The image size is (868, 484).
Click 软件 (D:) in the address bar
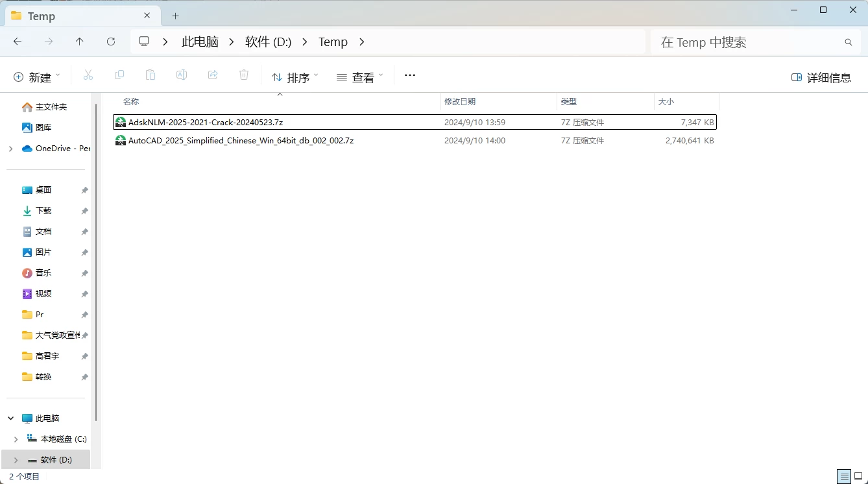268,42
